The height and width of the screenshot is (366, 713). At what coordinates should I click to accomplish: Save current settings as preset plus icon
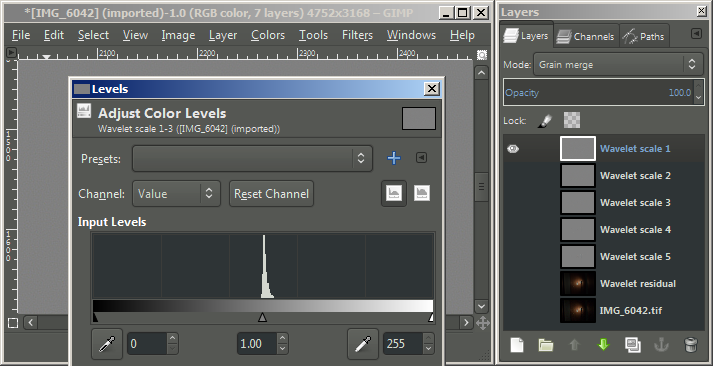pos(394,158)
